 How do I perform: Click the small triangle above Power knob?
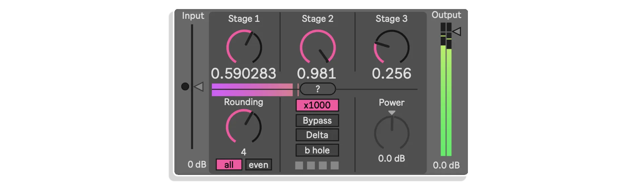pyautogui.click(x=392, y=113)
